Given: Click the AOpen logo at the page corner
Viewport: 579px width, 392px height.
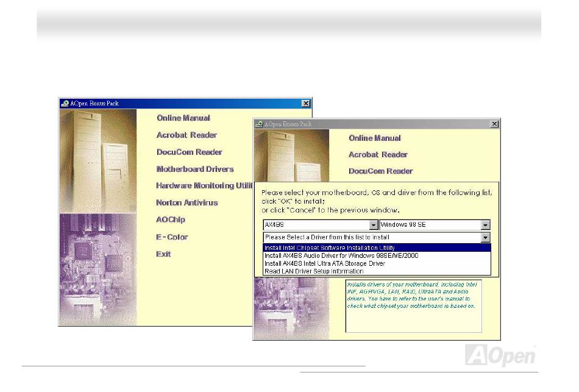Looking at the screenshot, I should point(500,355).
